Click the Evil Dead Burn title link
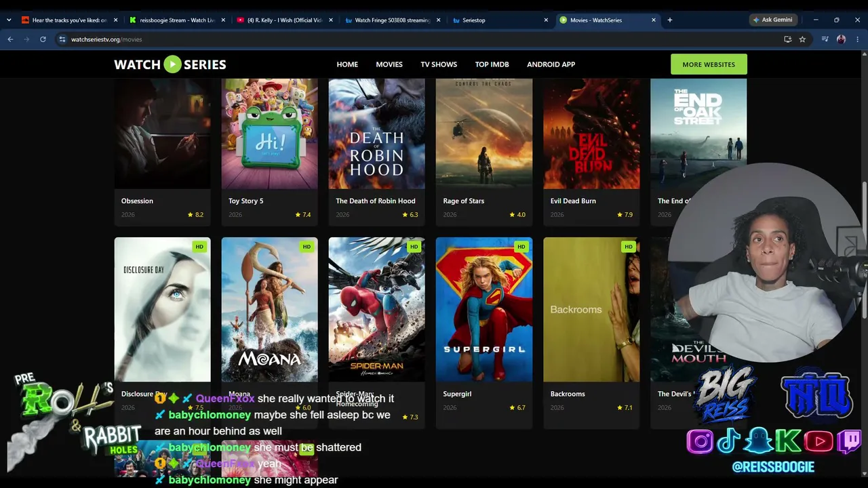This screenshot has width=868, height=488. click(573, 201)
